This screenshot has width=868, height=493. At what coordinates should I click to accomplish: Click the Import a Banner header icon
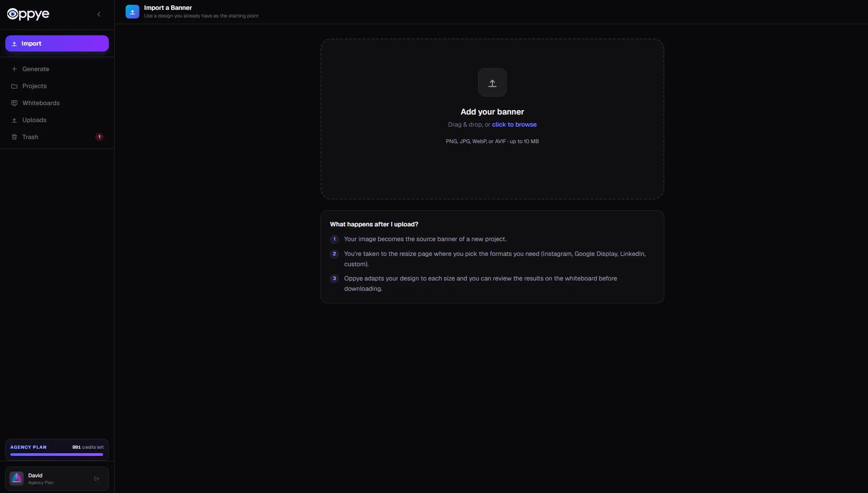pyautogui.click(x=133, y=12)
